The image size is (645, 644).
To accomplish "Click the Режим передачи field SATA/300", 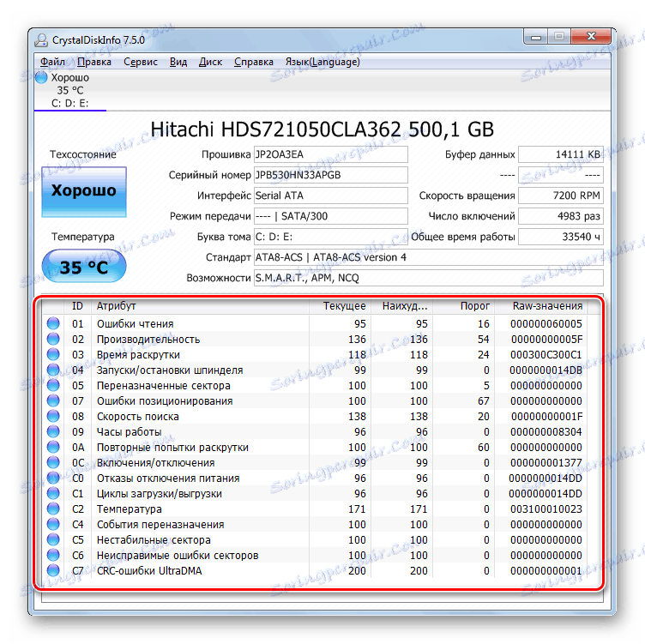I will pyautogui.click(x=331, y=216).
